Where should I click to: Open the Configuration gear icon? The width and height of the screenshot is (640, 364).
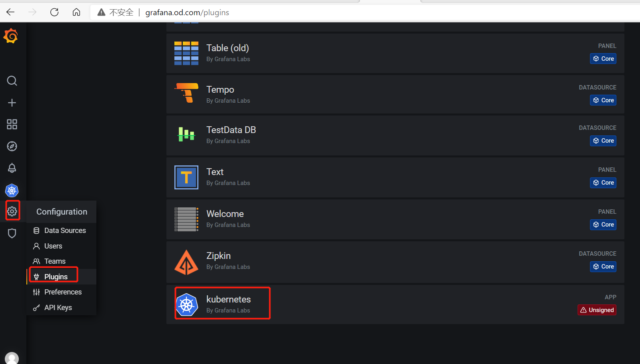coord(12,211)
